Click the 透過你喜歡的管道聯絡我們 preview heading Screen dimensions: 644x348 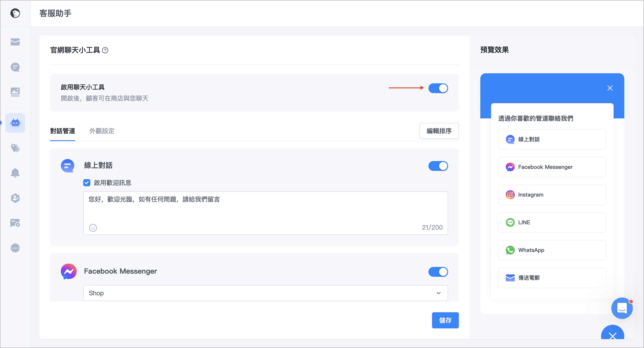coord(536,118)
